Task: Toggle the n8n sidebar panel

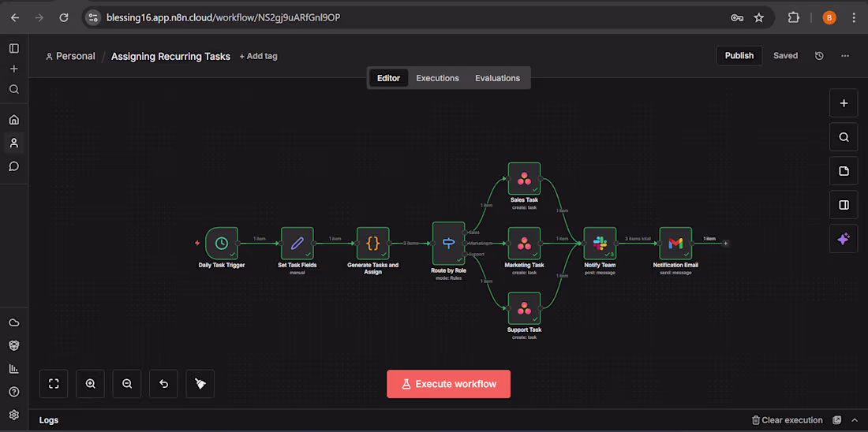Action: pos(14,49)
